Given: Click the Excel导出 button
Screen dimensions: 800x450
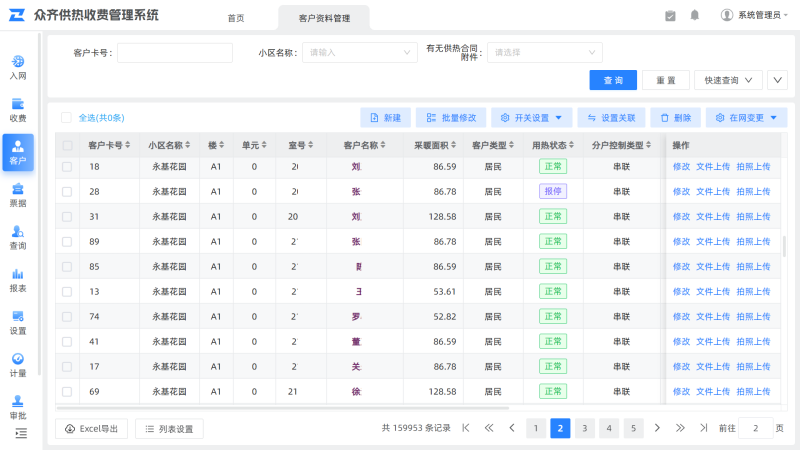Looking at the screenshot, I should click(x=91, y=429).
